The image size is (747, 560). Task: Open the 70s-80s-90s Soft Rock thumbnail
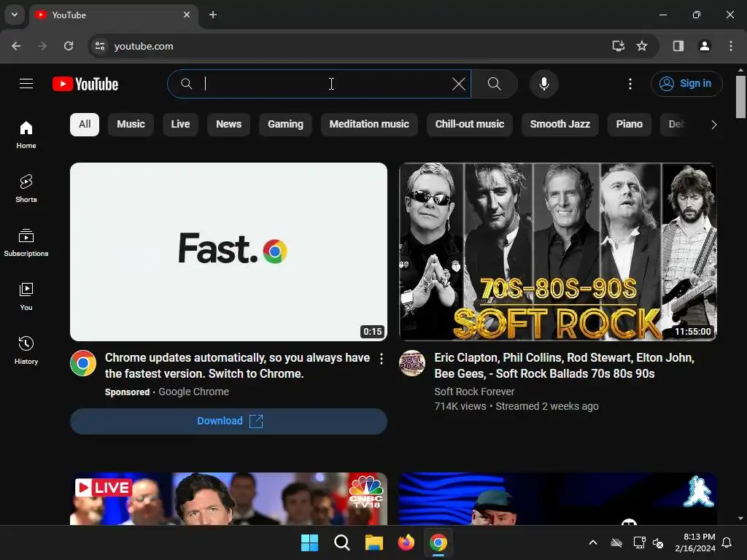pyautogui.click(x=558, y=252)
